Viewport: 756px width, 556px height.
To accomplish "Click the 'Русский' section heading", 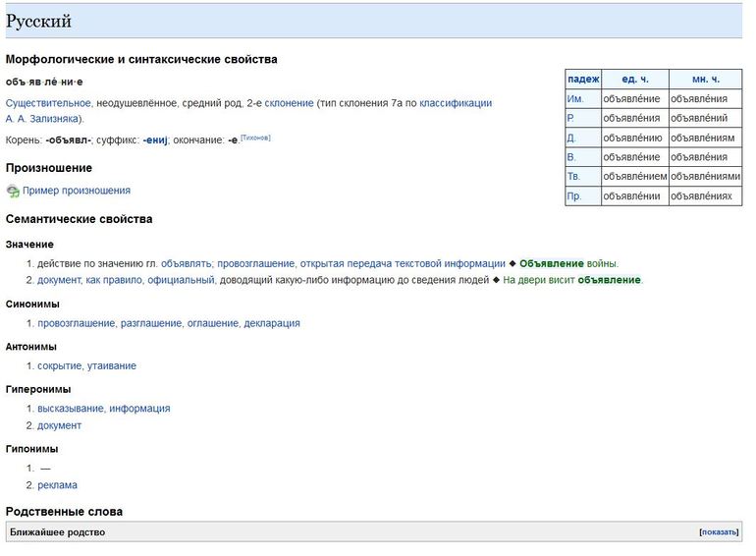I will click(x=38, y=22).
